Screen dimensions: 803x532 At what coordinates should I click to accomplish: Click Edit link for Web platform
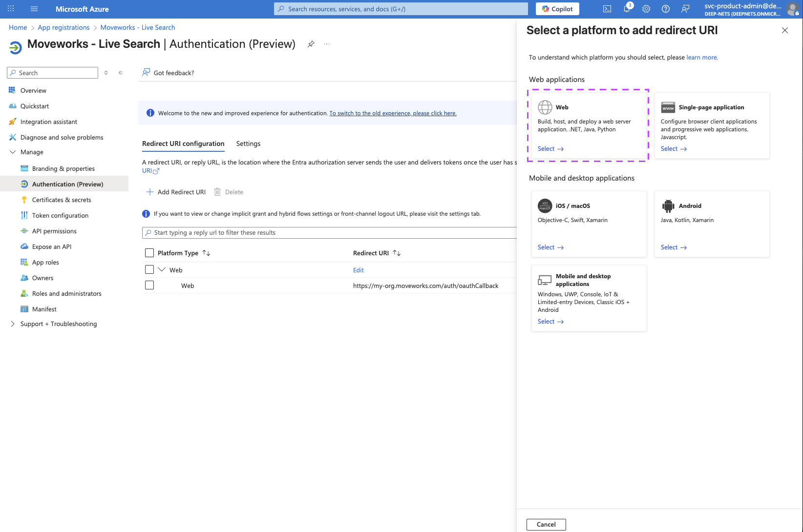359,270
